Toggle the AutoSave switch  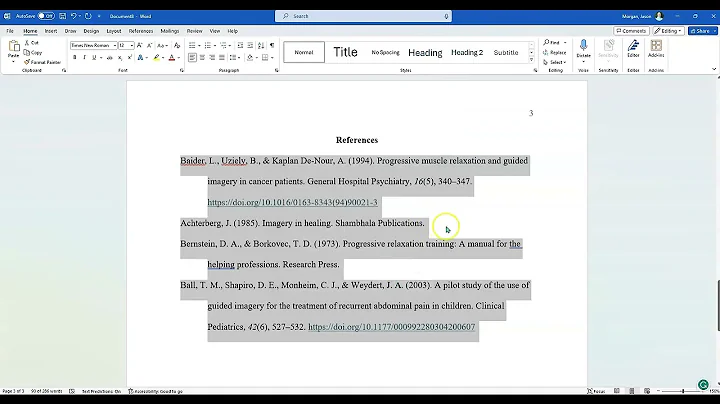point(46,16)
